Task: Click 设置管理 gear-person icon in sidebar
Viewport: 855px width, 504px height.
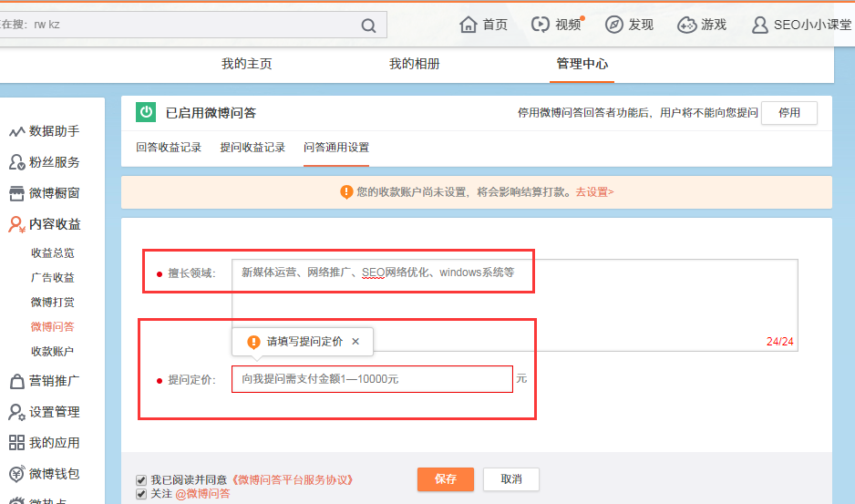Action: 17,412
